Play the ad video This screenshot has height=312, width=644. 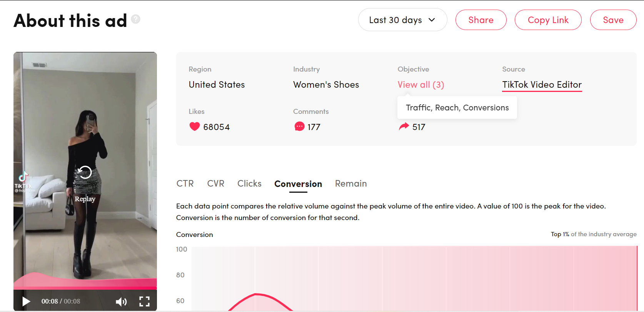click(x=26, y=301)
